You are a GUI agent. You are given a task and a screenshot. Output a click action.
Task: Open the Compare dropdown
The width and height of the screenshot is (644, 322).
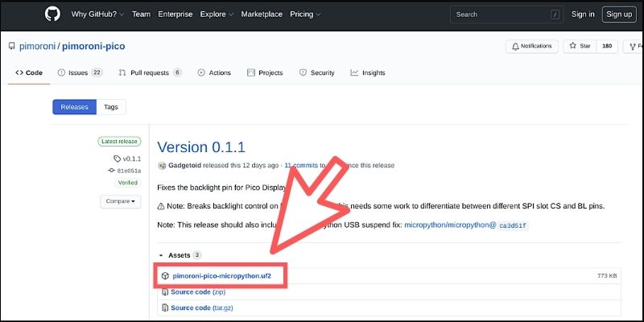(x=120, y=201)
